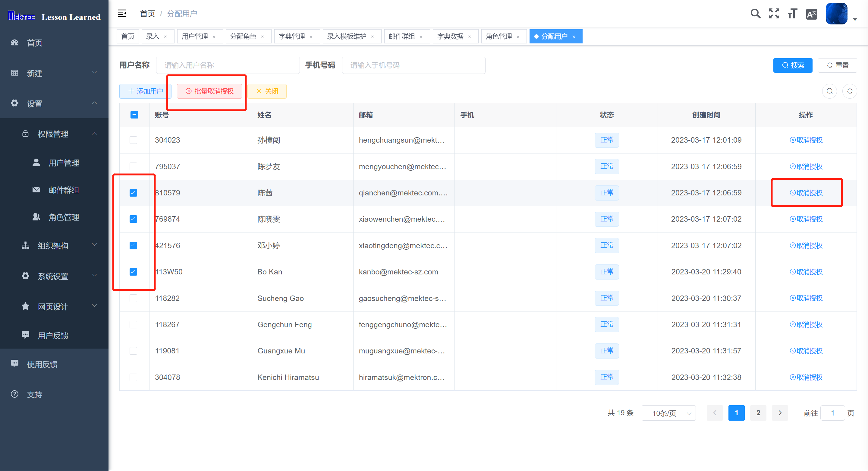Open the dropdown arrow beside the avatar
Viewport: 868px width, 471px height.
(x=855, y=20)
